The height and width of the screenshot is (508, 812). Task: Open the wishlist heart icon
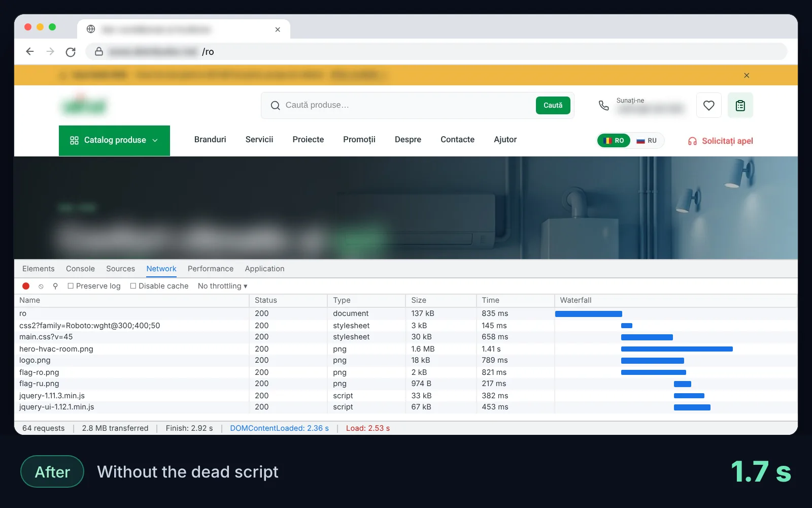(709, 105)
